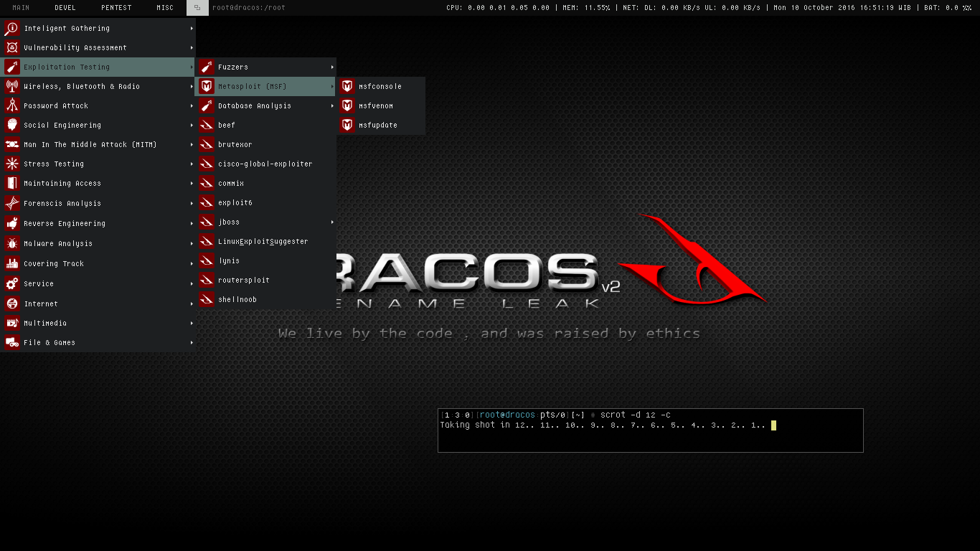Viewport: 980px width, 551px height.
Task: Click the Malware Analysis bug icon
Action: tap(11, 243)
